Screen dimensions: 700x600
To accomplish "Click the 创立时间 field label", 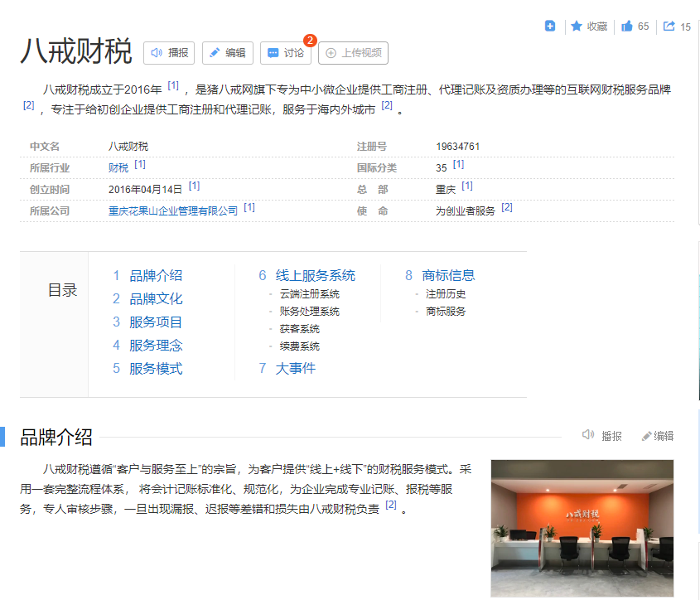I will point(50,190).
